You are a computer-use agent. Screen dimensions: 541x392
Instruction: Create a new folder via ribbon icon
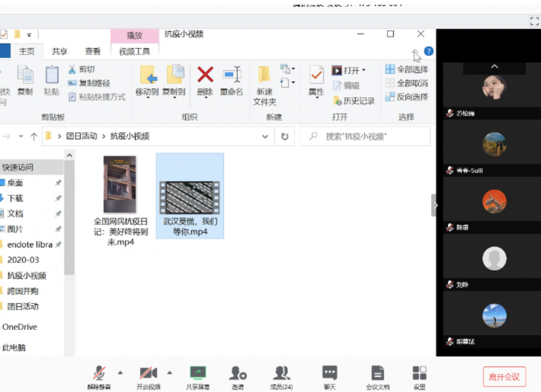pos(264,76)
